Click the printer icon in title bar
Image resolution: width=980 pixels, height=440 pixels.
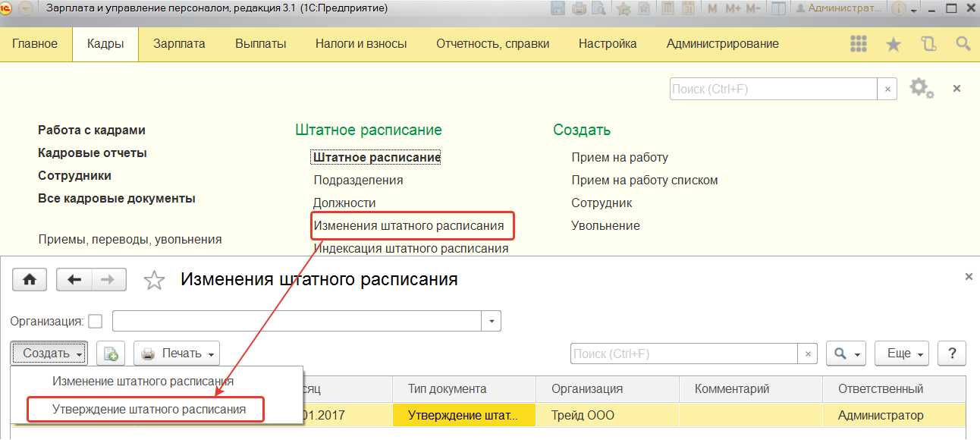pos(579,9)
